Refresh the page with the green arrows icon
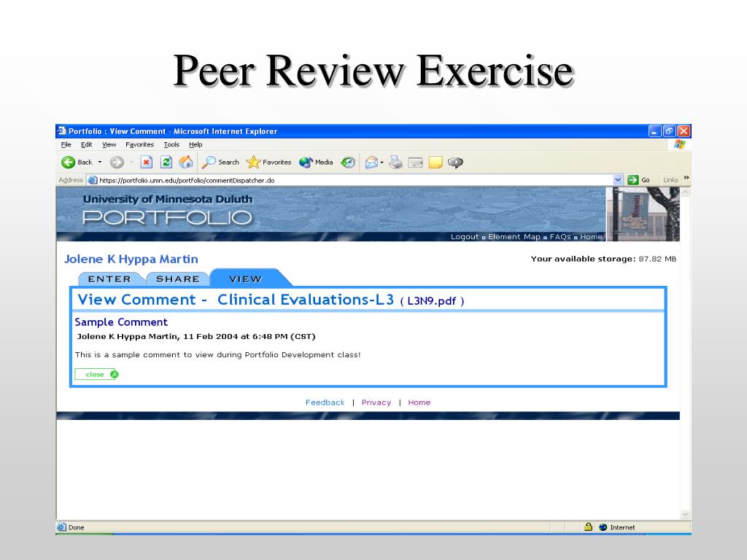This screenshot has height=560, width=747. tap(166, 163)
